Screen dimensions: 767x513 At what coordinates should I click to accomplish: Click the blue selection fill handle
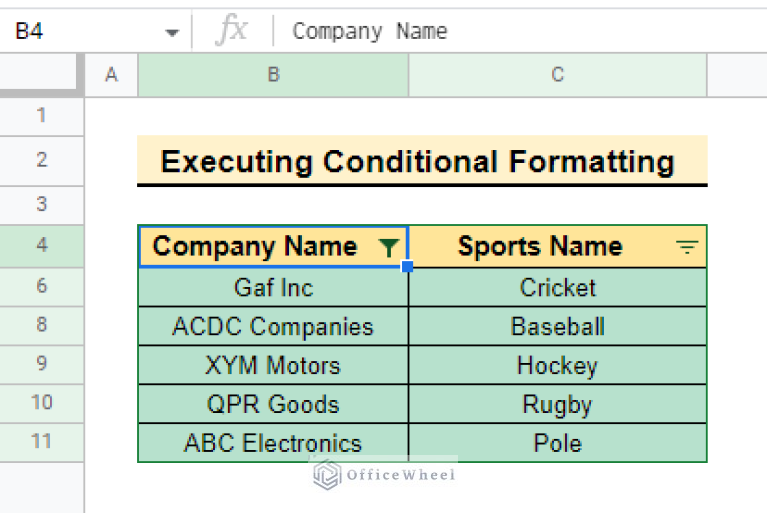(x=407, y=267)
